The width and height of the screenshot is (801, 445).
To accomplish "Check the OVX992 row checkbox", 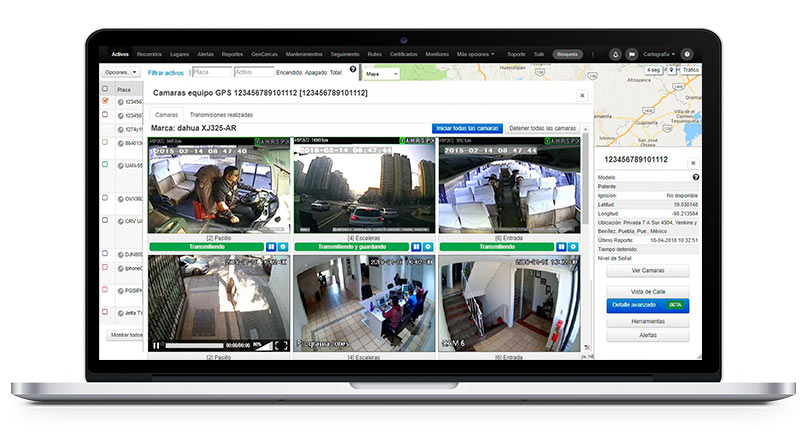I will tap(105, 198).
